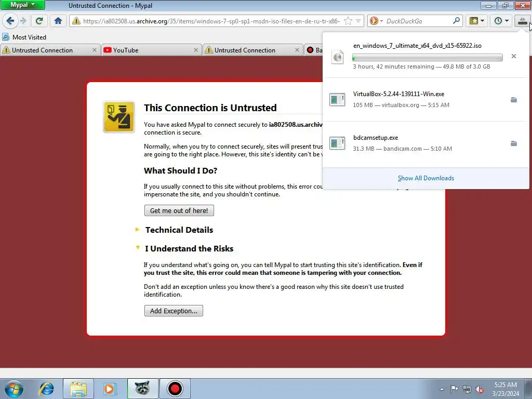This screenshot has width=532, height=399.
Task: Close the first Untrusted Connection tab
Action: (x=95, y=50)
